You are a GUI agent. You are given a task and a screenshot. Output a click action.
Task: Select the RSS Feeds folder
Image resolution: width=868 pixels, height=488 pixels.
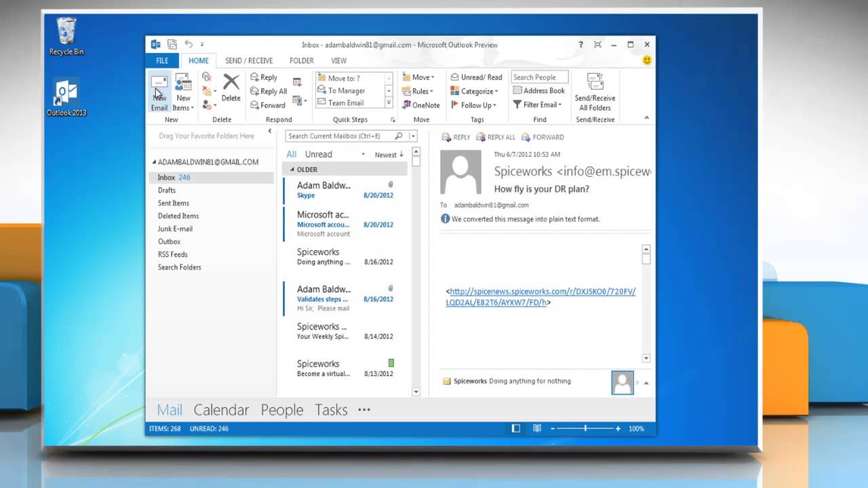point(173,255)
